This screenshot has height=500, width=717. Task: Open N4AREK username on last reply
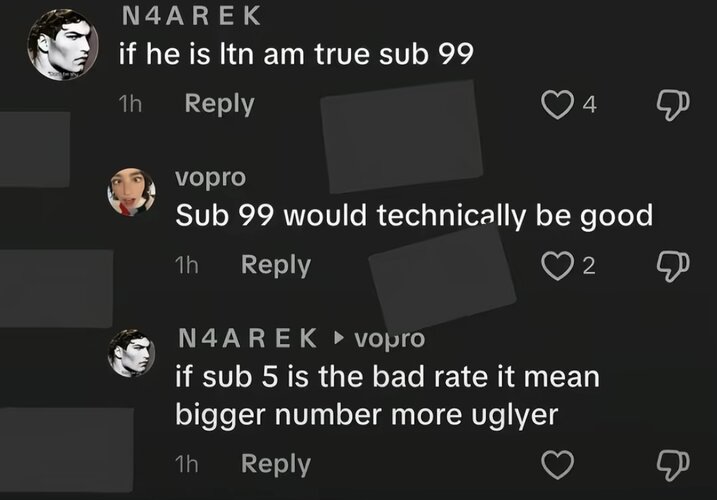click(247, 338)
